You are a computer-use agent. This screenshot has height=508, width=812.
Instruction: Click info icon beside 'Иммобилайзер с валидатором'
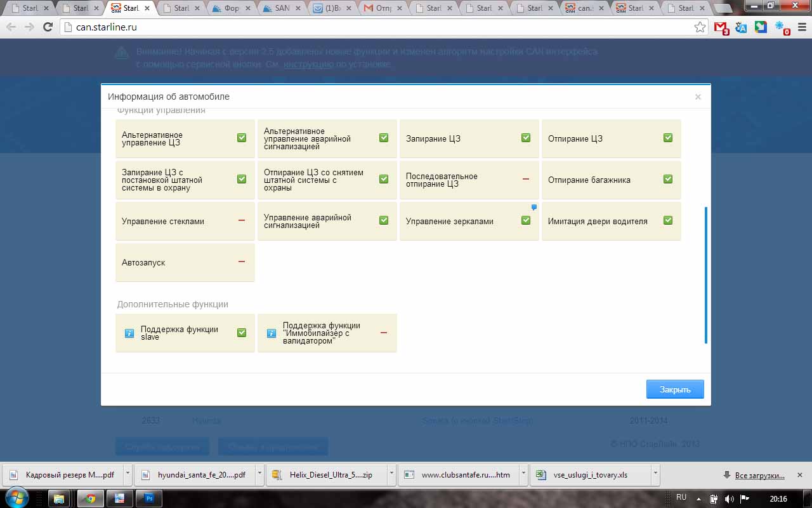pyautogui.click(x=272, y=333)
